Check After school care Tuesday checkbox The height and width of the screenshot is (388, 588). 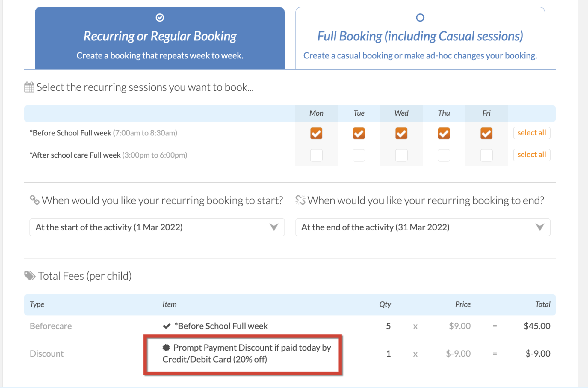(x=359, y=155)
